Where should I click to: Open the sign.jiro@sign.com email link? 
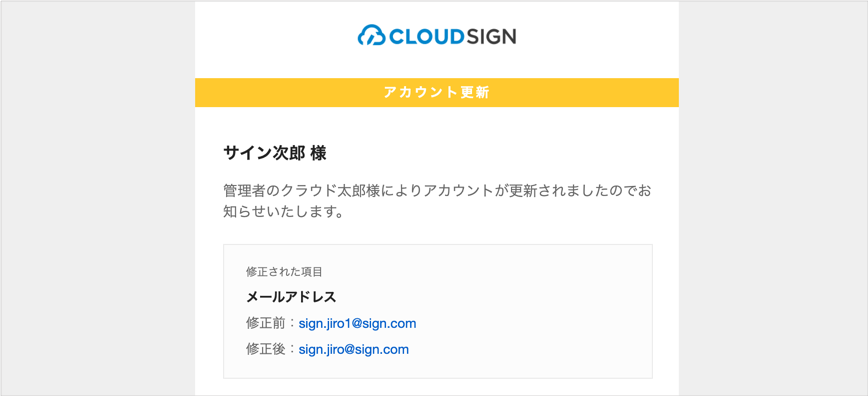(x=354, y=349)
